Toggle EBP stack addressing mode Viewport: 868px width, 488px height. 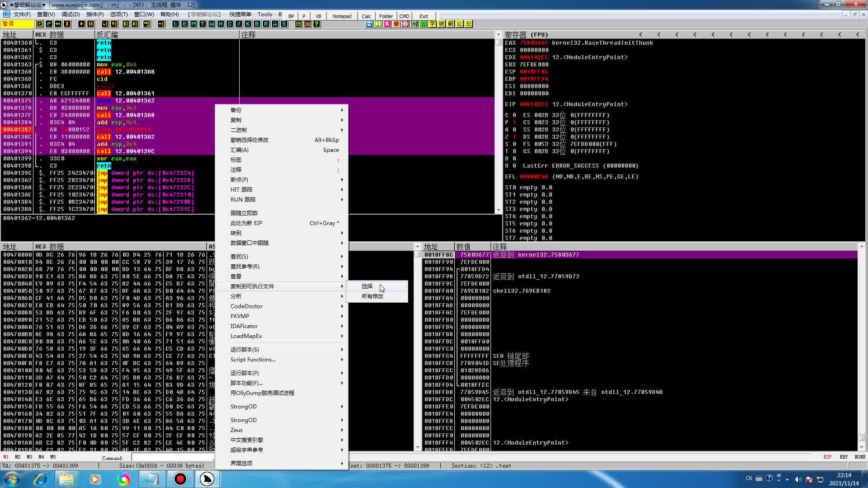[844, 457]
